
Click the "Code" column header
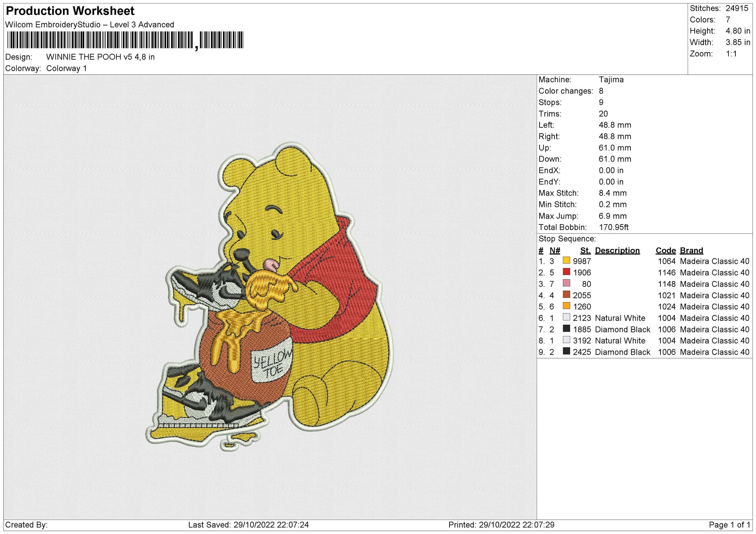pyautogui.click(x=666, y=250)
